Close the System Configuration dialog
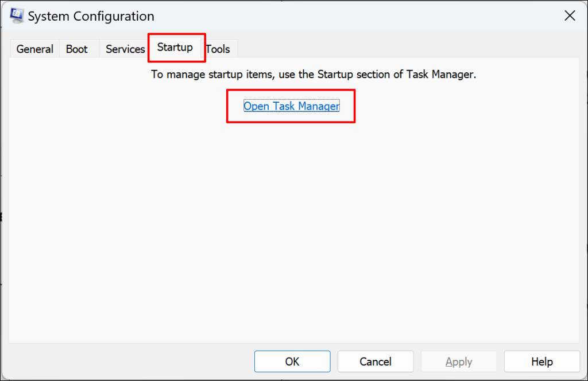Image resolution: width=588 pixels, height=381 pixels. 570,16
